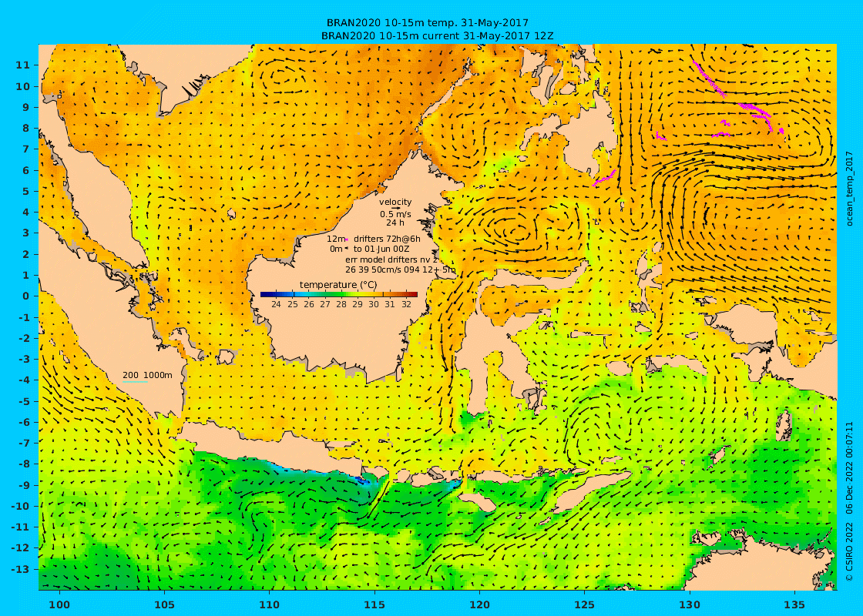The image size is (863, 616).
Task: Click longitude label '110' on bottom axis
Action: coord(270,604)
